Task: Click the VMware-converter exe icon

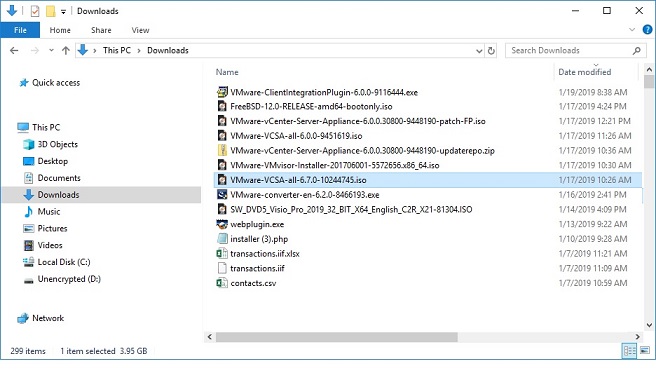Action: [x=222, y=195]
